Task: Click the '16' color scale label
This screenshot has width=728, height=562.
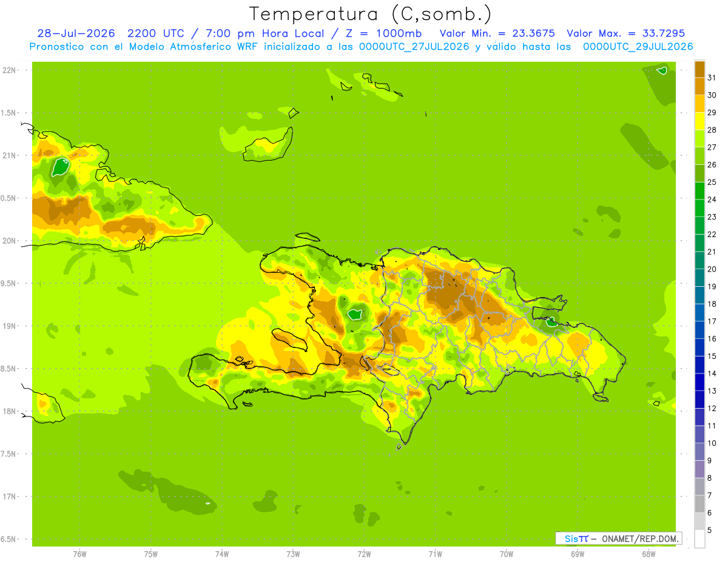Action: coord(712,339)
